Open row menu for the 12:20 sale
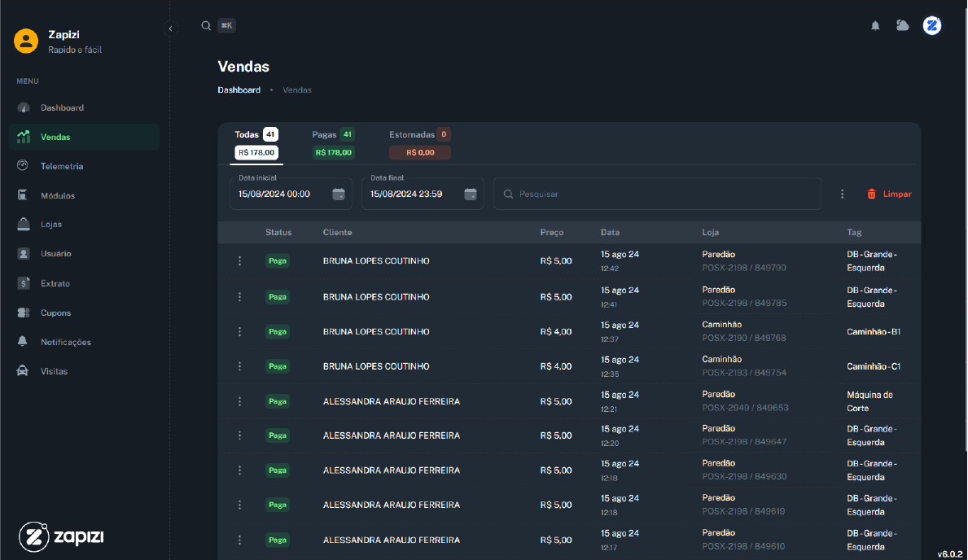 (x=239, y=435)
